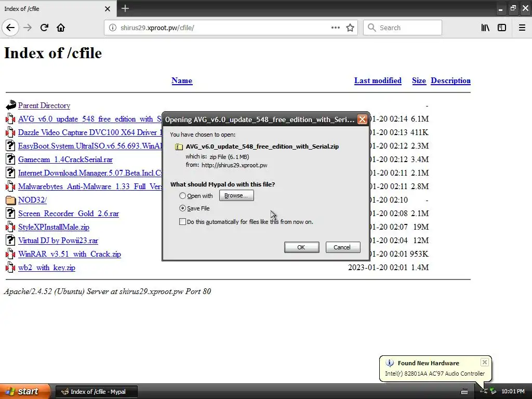The image size is (532, 399).
Task: Click the info icon in hardware balloon
Action: (390, 363)
